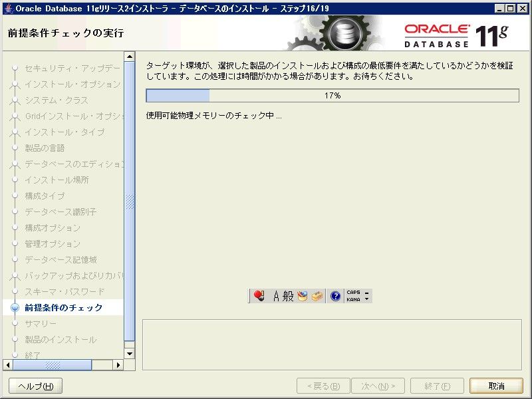Minimize the IME language bar
Viewport: 532px width, 399px height.
[366, 292]
